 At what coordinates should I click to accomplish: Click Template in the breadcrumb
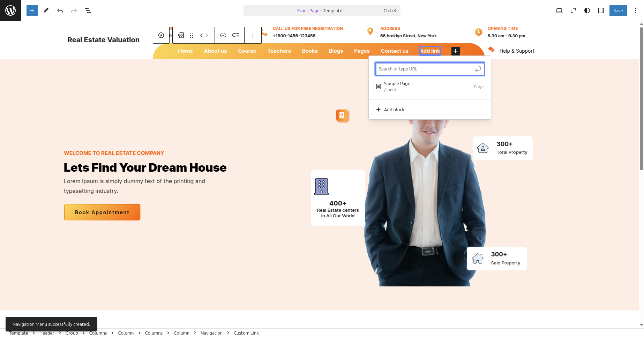(x=18, y=333)
